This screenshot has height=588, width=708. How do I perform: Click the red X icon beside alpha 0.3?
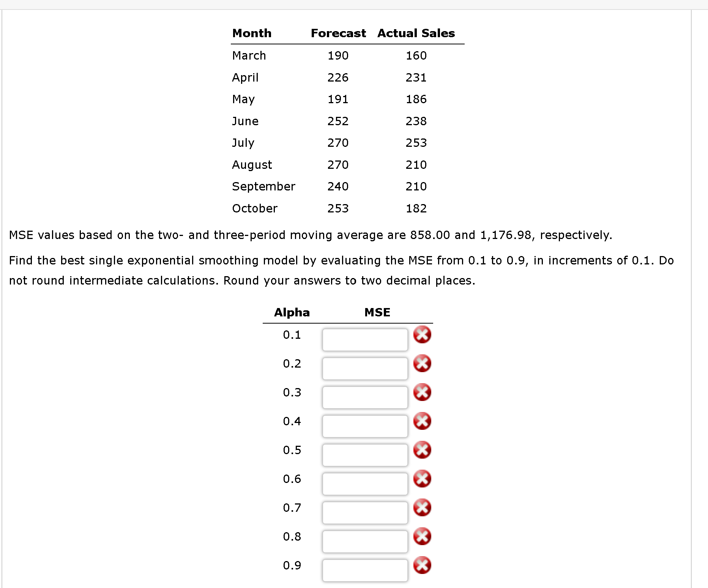pos(423,392)
